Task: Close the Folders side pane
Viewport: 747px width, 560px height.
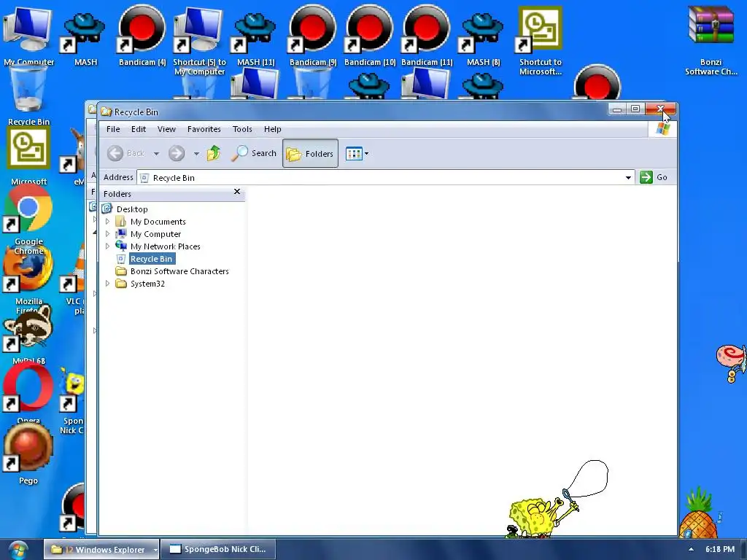Action: coord(237,192)
